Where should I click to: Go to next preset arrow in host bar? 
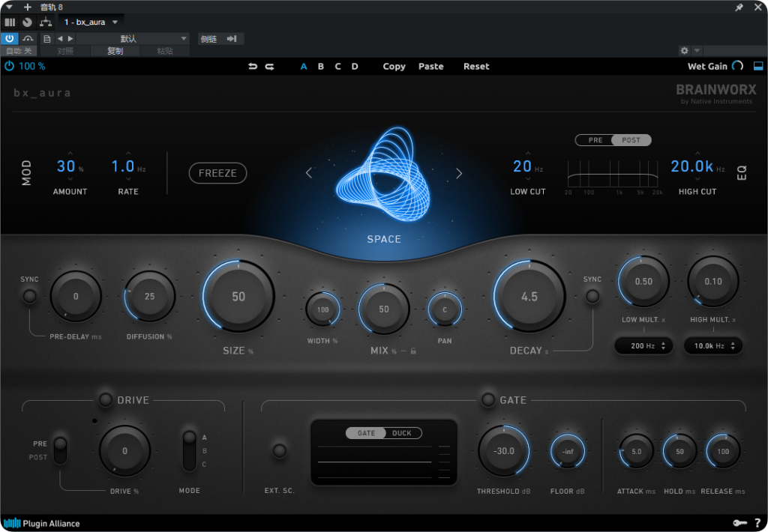click(x=70, y=39)
